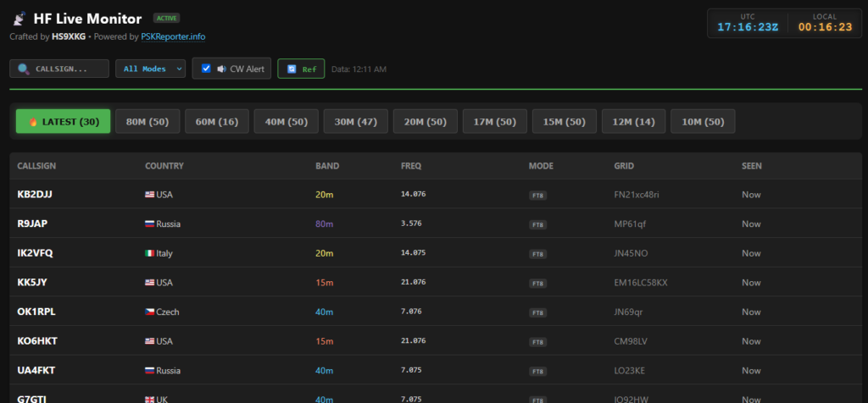The image size is (868, 403).
Task: Open the PSKReporter.info link
Action: pos(173,36)
